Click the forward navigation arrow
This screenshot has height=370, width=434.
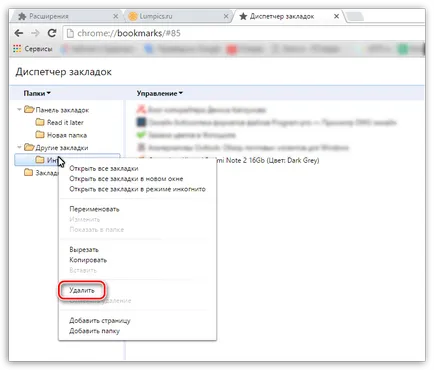pyautogui.click(x=35, y=33)
